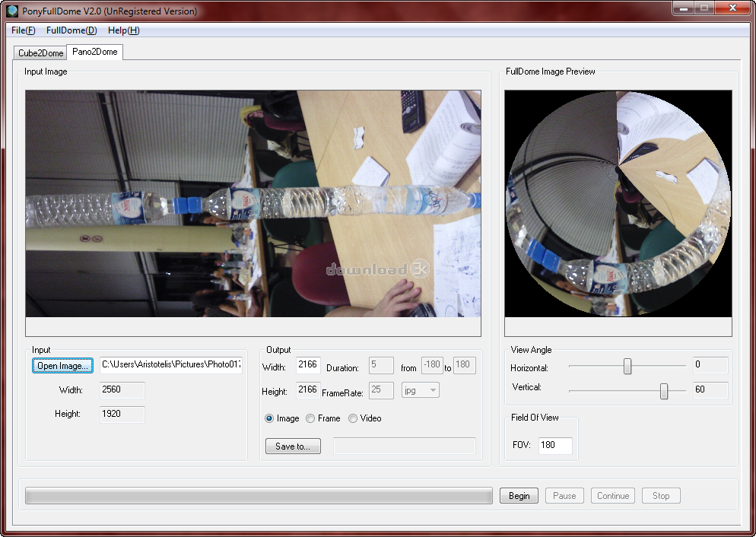Switch to the Cube2Dome tab
756x537 pixels.
pos(40,52)
